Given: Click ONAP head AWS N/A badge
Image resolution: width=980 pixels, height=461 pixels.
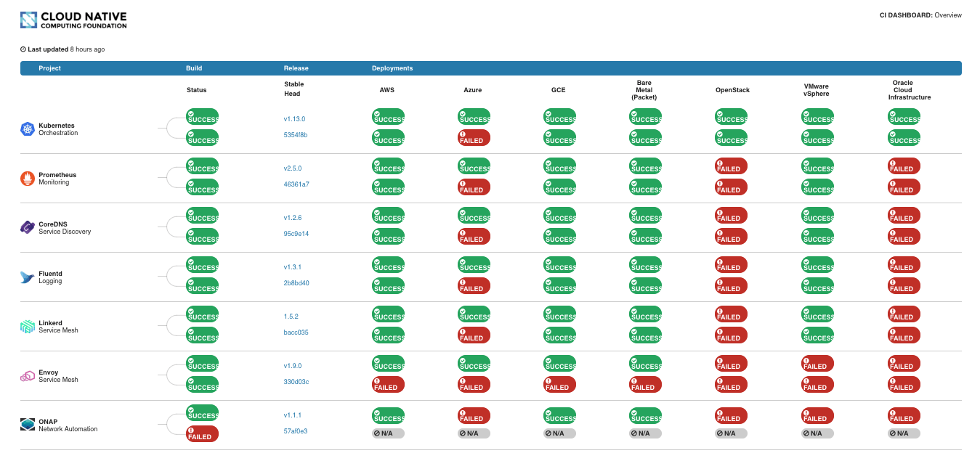Looking at the screenshot, I should [x=388, y=433].
